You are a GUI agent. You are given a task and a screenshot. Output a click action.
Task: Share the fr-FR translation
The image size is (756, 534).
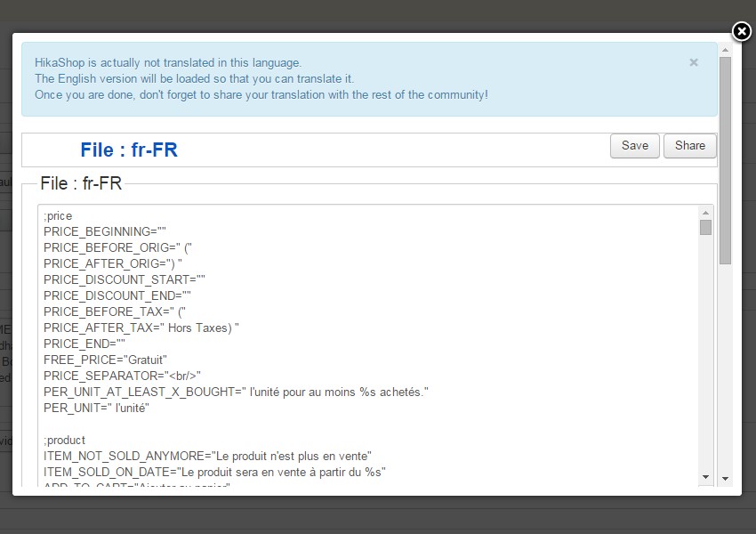point(689,146)
